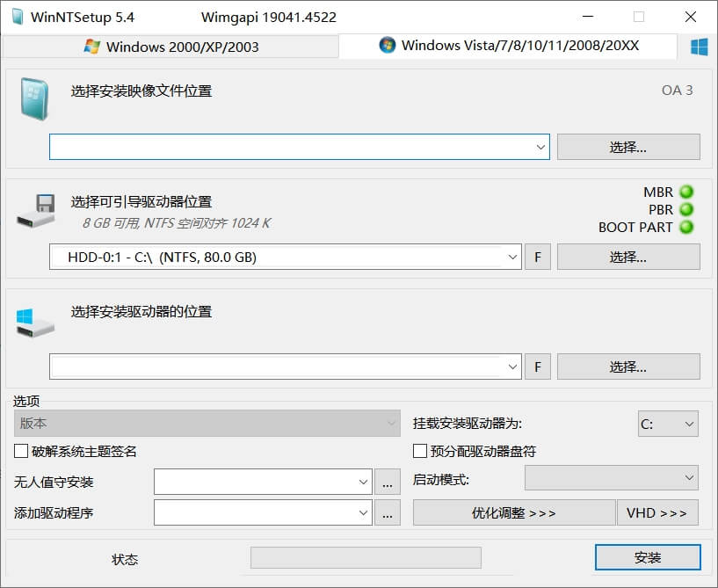This screenshot has width=718, height=588.
Task: Click F button next to boot drive
Action: (538, 257)
